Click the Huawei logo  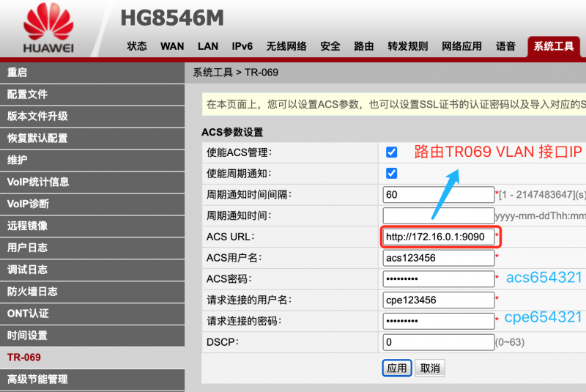(48, 28)
